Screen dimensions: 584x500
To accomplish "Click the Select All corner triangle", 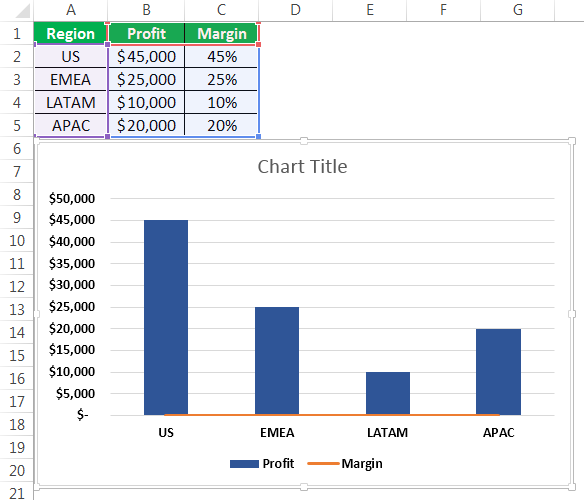I will coord(22,11).
